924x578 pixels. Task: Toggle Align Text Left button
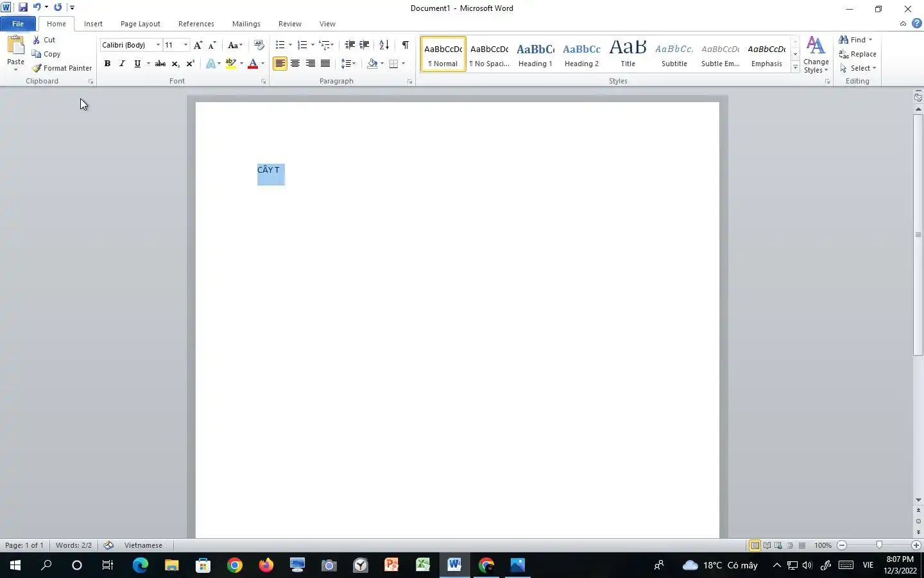(280, 64)
